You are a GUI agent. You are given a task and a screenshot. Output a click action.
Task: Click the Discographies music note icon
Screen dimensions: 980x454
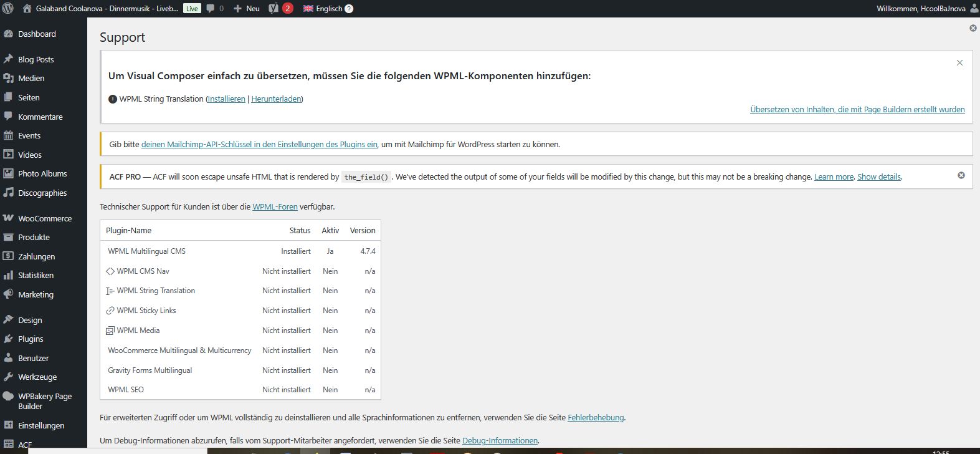tap(8, 193)
